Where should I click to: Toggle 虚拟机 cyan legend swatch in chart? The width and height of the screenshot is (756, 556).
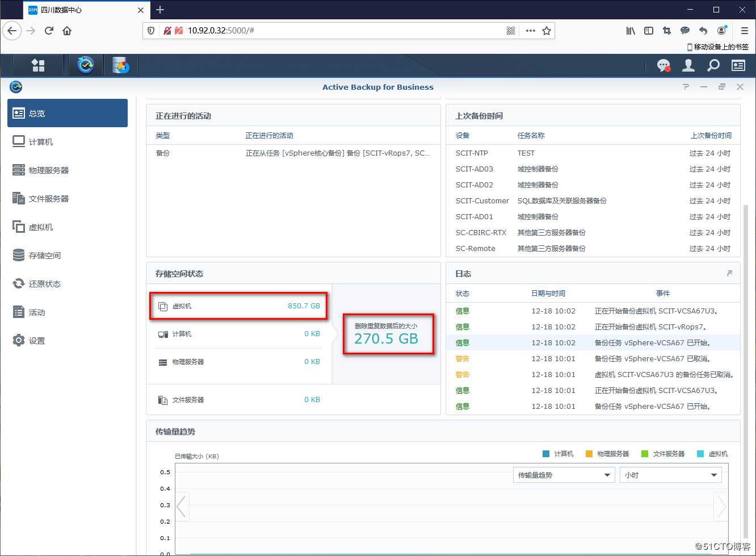(700, 454)
